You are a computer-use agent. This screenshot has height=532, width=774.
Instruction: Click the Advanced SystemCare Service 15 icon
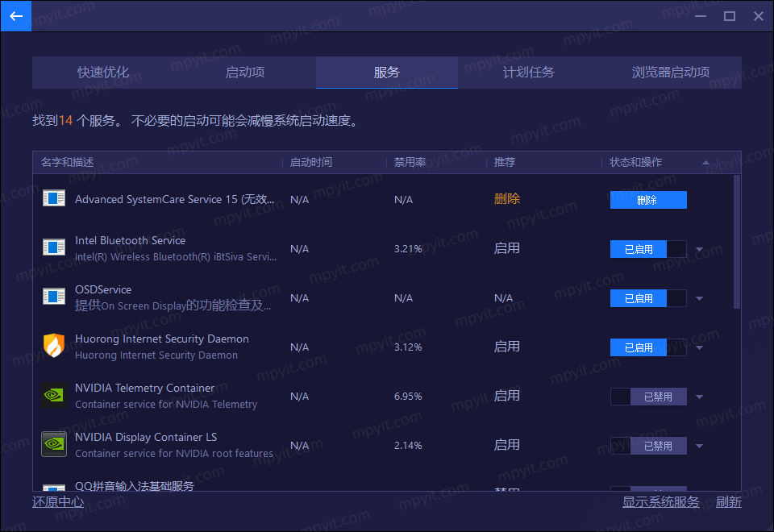54,198
